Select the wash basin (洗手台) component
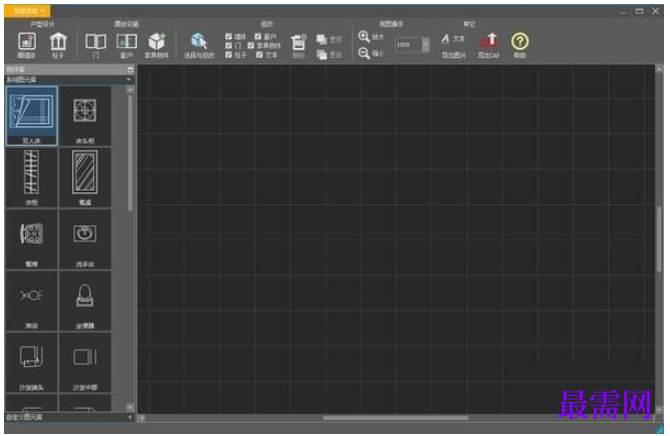Viewport: 670px width, 436px height. pyautogui.click(x=85, y=239)
